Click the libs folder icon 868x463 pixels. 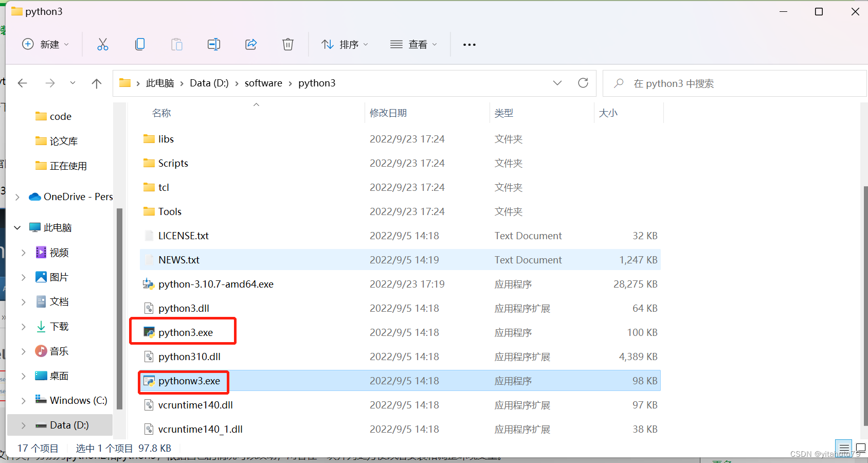[149, 139]
